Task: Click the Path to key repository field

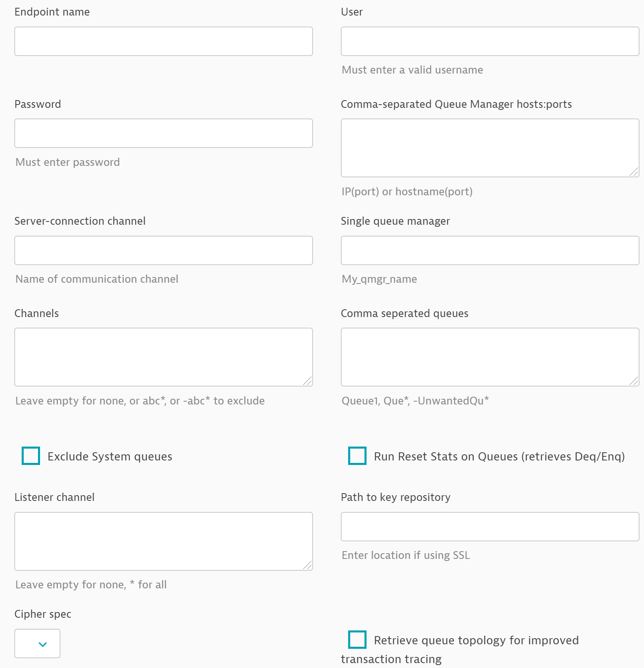Action: tap(490, 526)
